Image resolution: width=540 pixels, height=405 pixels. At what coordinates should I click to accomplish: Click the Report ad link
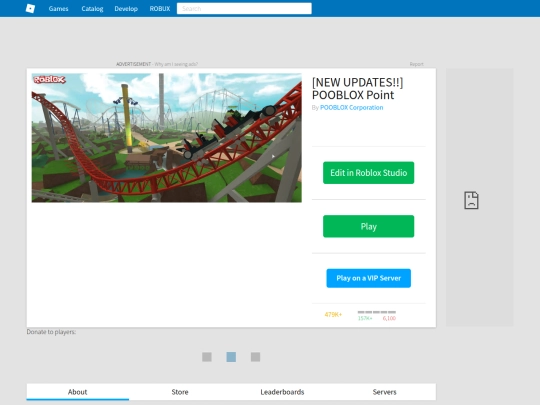click(x=416, y=64)
